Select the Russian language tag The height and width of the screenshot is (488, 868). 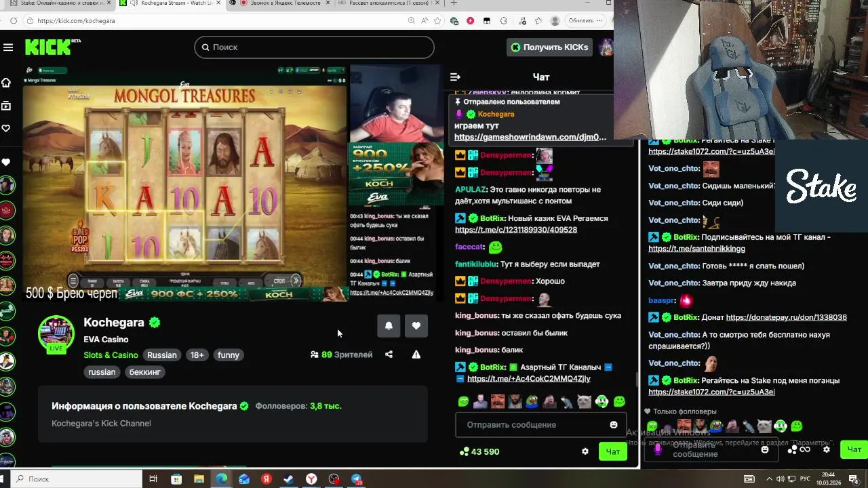pyautogui.click(x=162, y=355)
